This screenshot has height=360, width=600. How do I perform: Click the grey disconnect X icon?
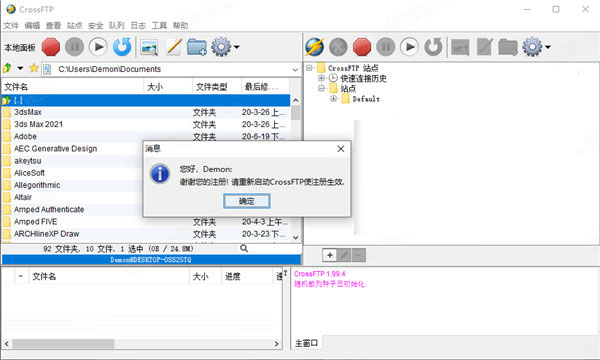click(x=338, y=47)
